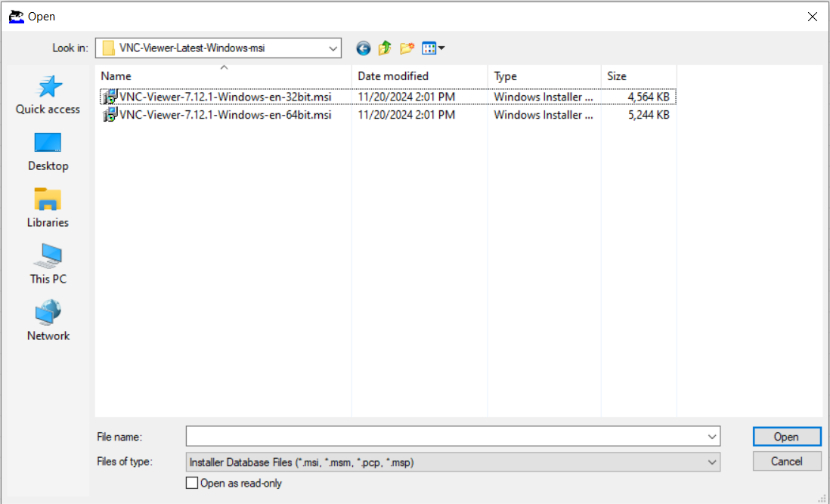
Task: Click the Cancel button
Action: click(787, 461)
